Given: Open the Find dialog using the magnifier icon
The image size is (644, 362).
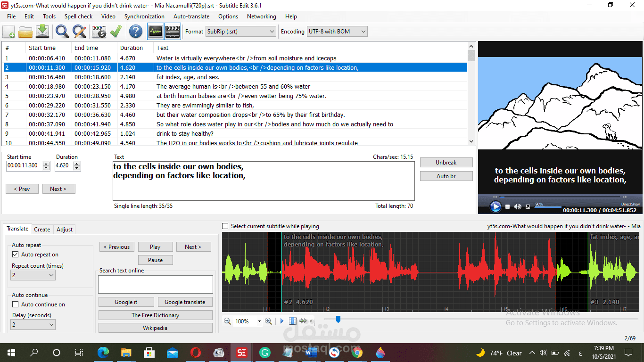Looking at the screenshot, I should 61,31.
